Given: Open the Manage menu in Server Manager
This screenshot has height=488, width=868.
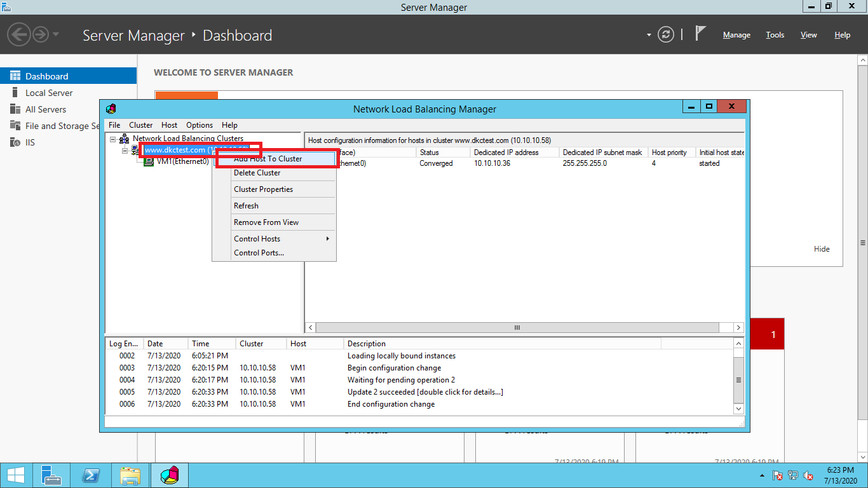Looking at the screenshot, I should (736, 35).
